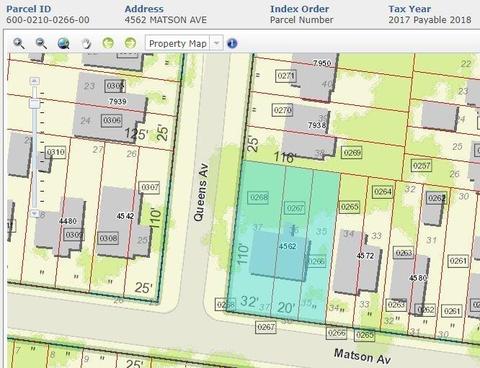Click the globe full extent icon
Image resolution: width=480 pixels, height=368 pixels.
[x=63, y=43]
